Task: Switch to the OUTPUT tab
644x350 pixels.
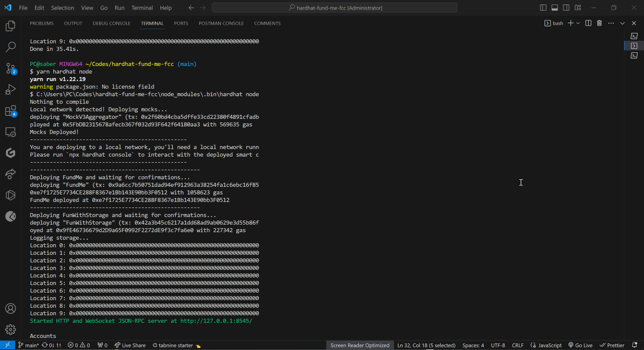Action: pyautogui.click(x=73, y=23)
